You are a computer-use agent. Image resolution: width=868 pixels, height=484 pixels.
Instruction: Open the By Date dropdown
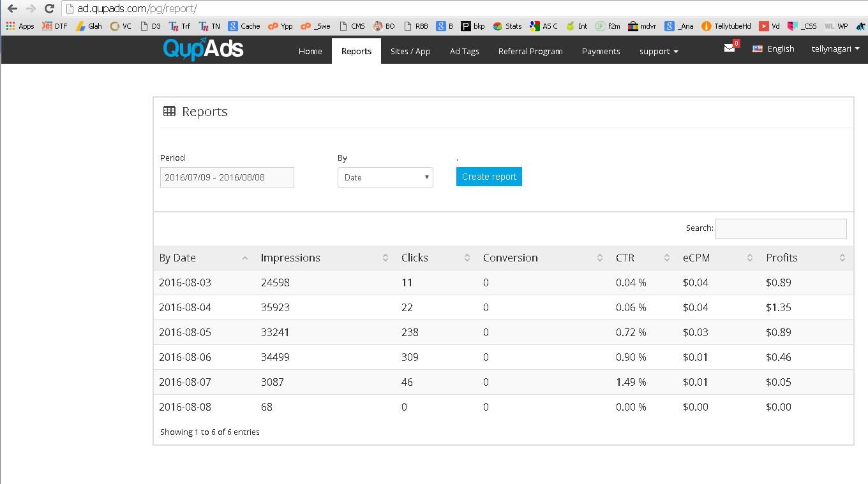(x=385, y=177)
